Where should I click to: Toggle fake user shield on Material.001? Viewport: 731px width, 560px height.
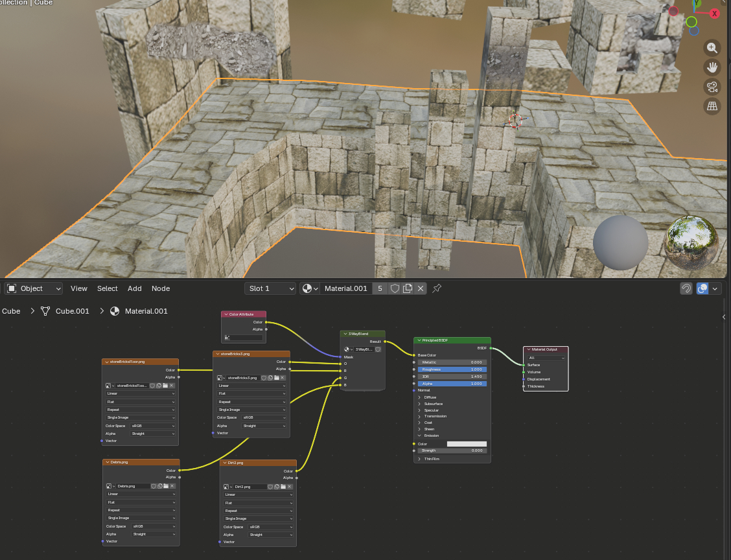click(394, 288)
